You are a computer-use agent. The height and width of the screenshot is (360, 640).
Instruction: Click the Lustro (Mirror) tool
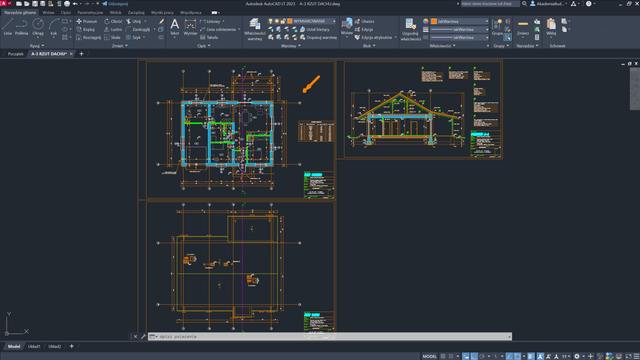click(113, 29)
